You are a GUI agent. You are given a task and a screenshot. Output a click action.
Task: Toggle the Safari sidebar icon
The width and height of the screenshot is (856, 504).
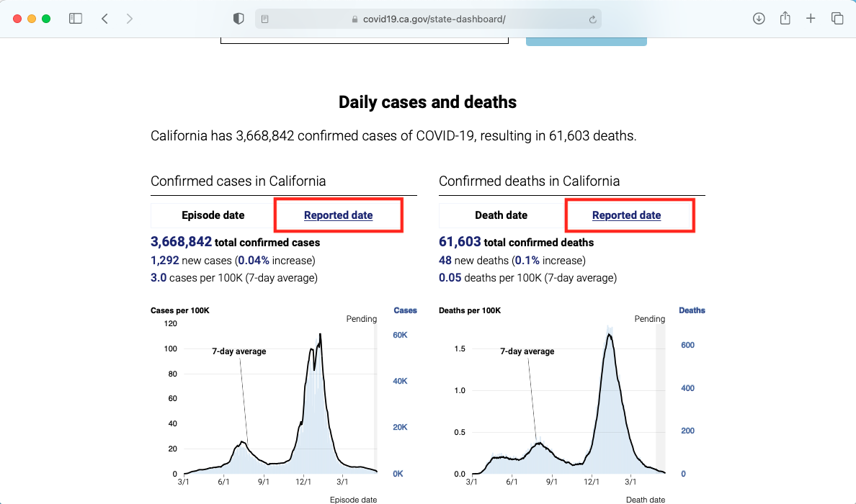76,19
